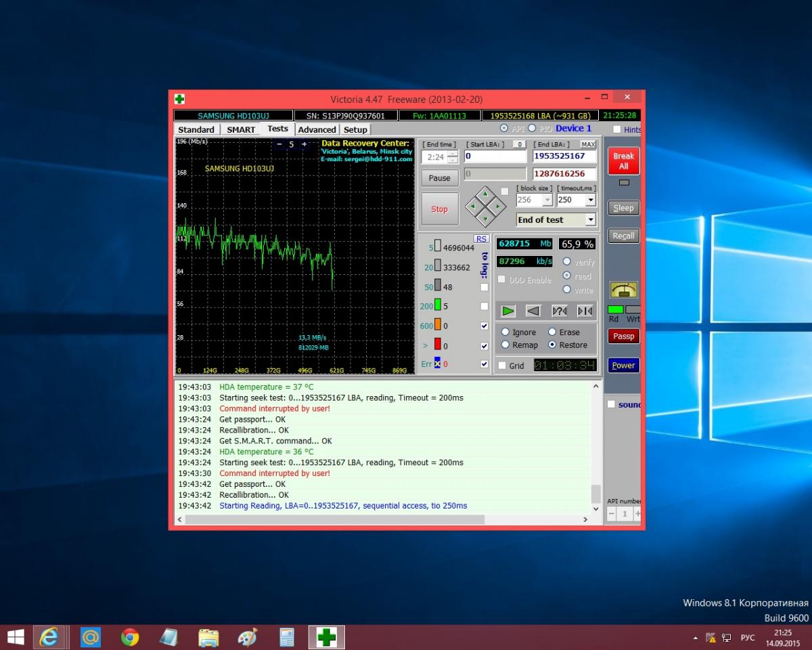Check the 200 ms to-log checkbox
This screenshot has height=650, width=812.
(484, 307)
